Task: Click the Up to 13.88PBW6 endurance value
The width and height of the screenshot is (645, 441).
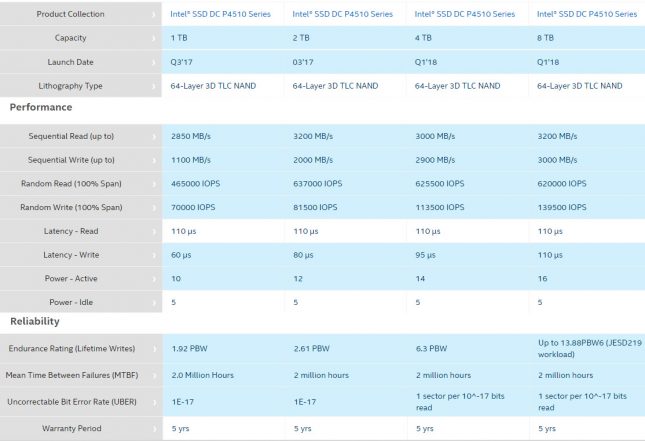Action: pyautogui.click(x=590, y=348)
